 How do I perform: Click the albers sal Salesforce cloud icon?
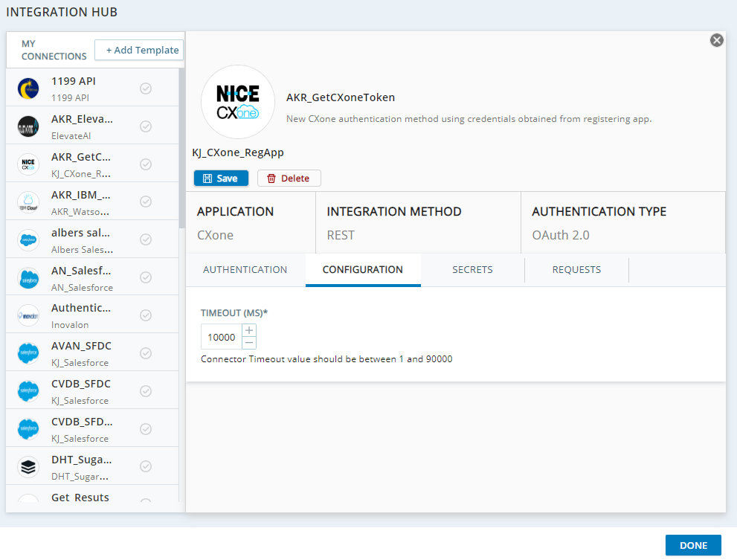click(28, 240)
